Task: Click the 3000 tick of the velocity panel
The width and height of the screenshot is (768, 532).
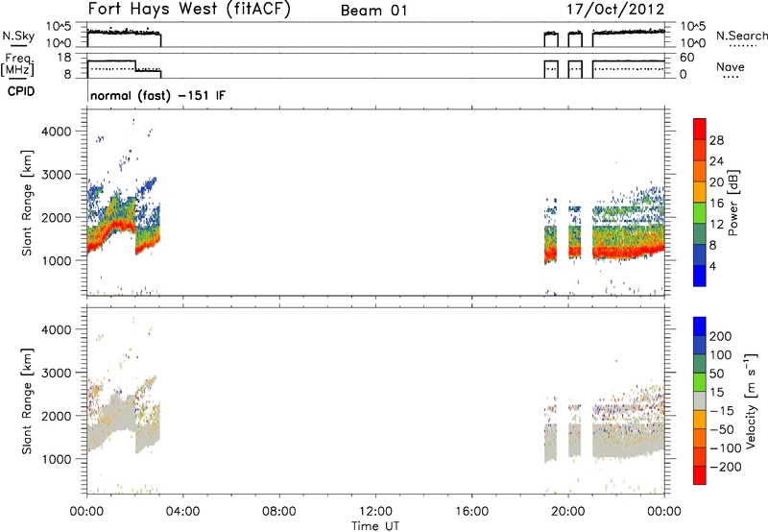Action: 57,373
